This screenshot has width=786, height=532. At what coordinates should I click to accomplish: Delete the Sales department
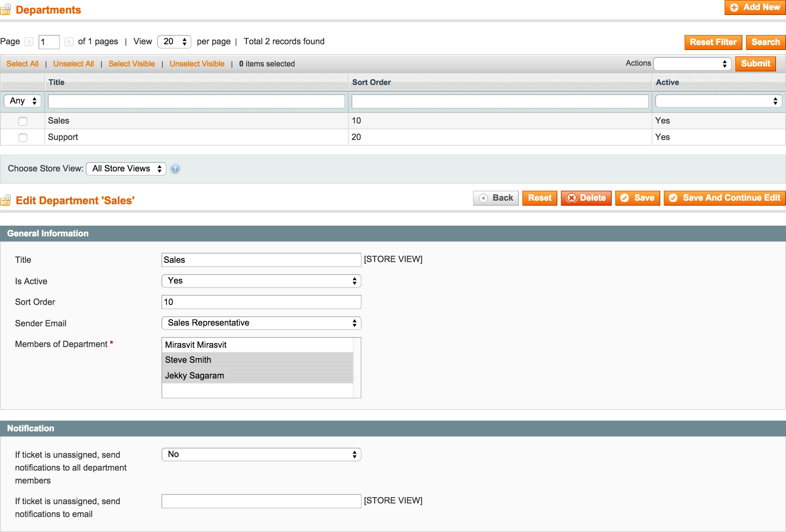coord(586,198)
